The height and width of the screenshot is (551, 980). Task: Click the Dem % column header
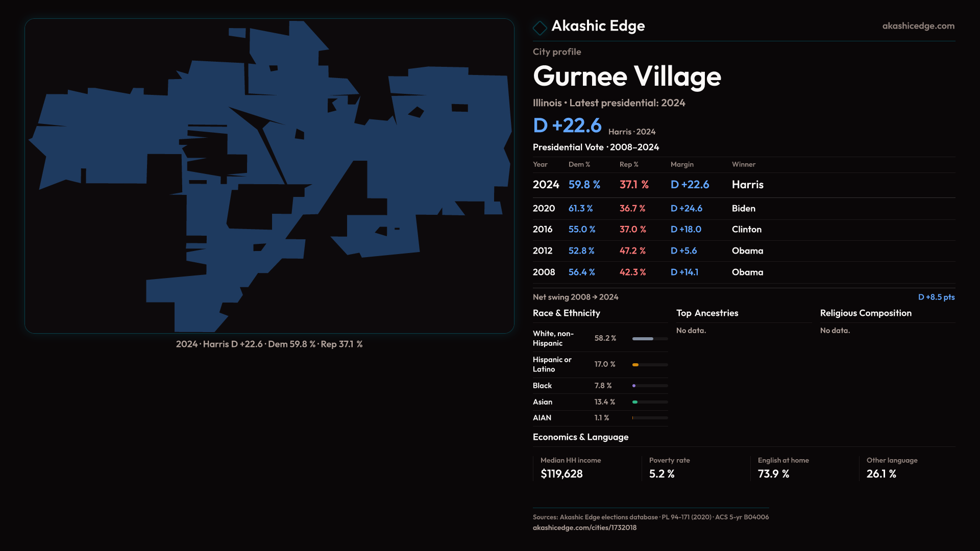(579, 164)
